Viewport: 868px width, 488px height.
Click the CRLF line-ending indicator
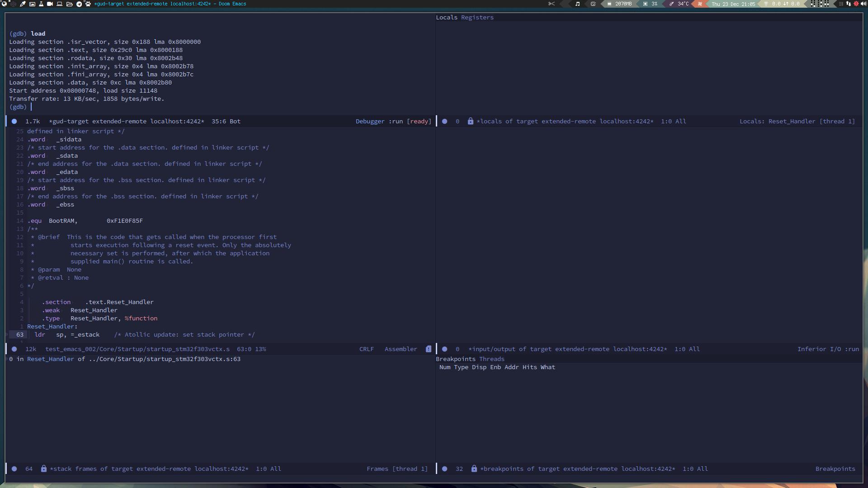367,349
